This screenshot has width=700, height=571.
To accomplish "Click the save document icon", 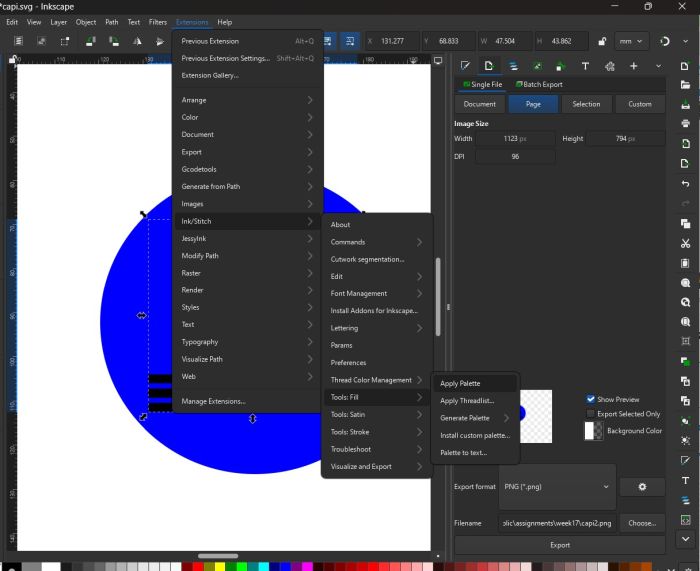I will click(x=685, y=104).
